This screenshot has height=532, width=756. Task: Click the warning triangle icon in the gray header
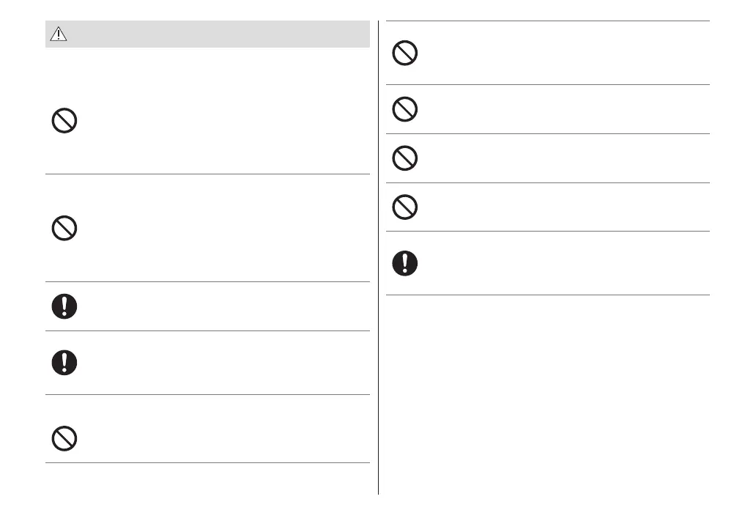tap(59, 34)
